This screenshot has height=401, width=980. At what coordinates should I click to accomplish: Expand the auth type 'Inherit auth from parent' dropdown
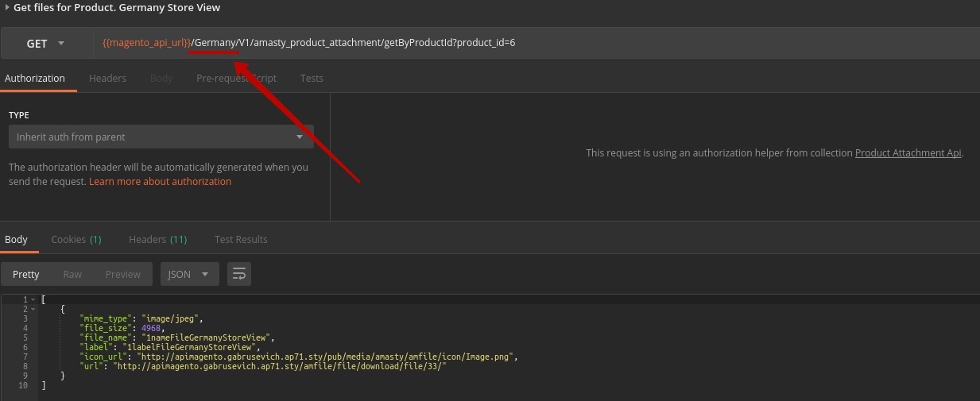(x=161, y=137)
